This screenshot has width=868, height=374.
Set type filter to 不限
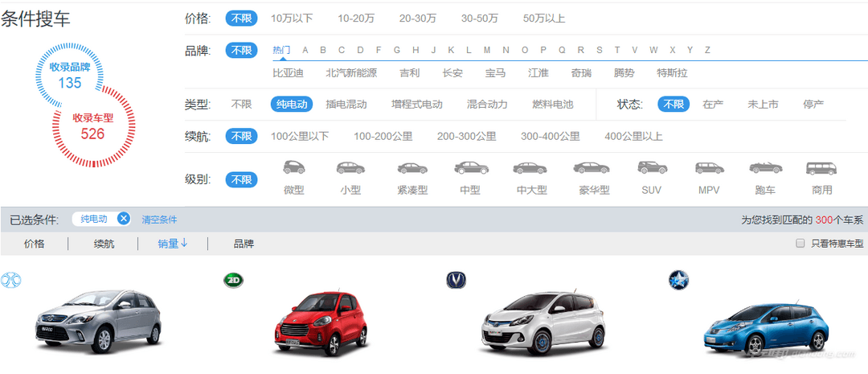[x=241, y=105]
